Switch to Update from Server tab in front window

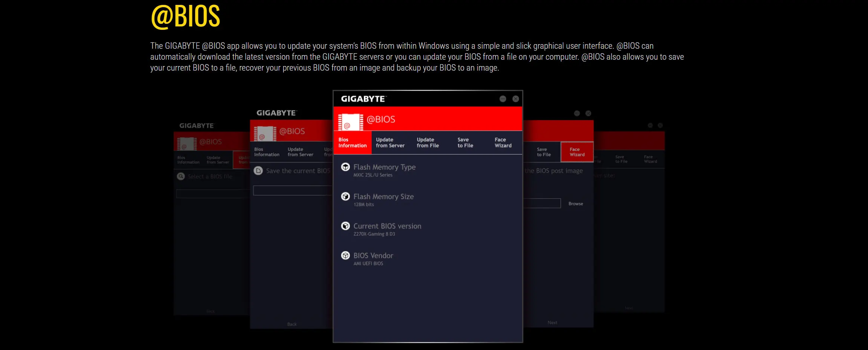tap(390, 143)
